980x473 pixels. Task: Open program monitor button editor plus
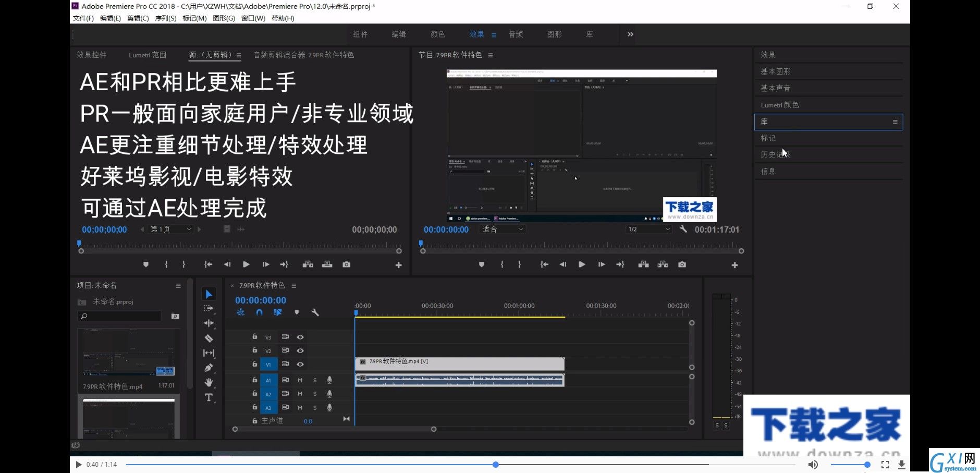pos(734,265)
